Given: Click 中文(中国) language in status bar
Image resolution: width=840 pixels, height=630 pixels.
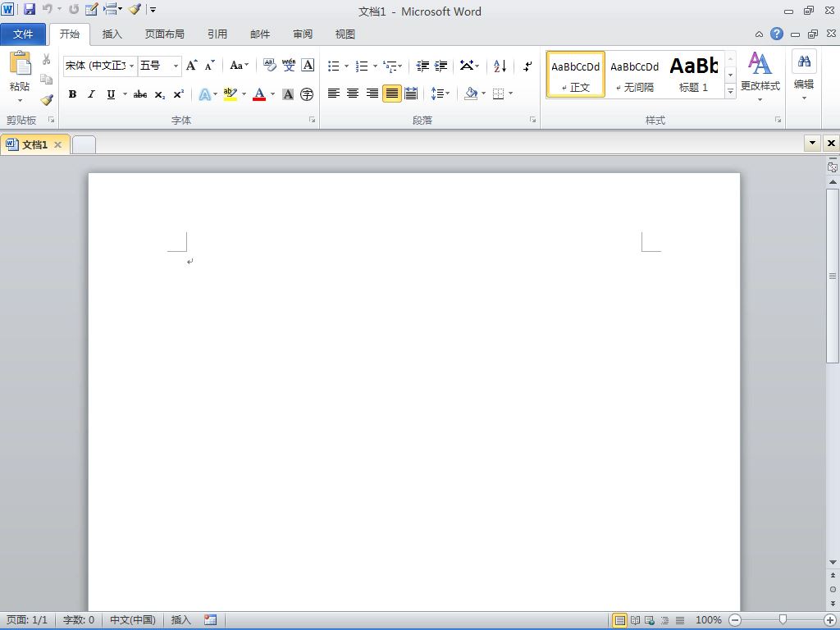Looking at the screenshot, I should pyautogui.click(x=133, y=620).
